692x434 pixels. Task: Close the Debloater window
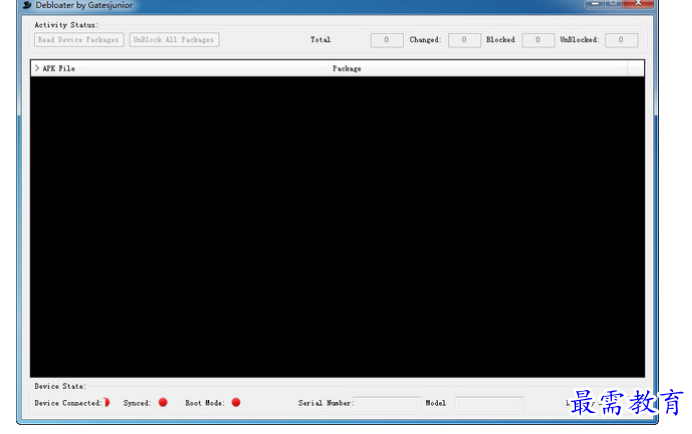point(640,4)
